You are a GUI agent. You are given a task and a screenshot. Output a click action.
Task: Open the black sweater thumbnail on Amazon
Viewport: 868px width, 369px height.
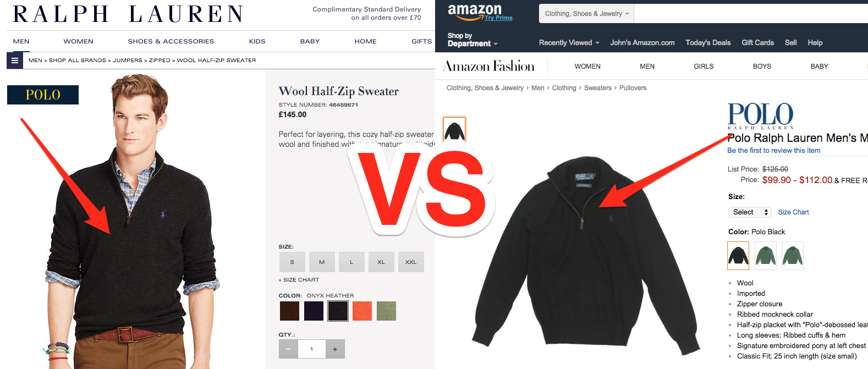tap(454, 130)
